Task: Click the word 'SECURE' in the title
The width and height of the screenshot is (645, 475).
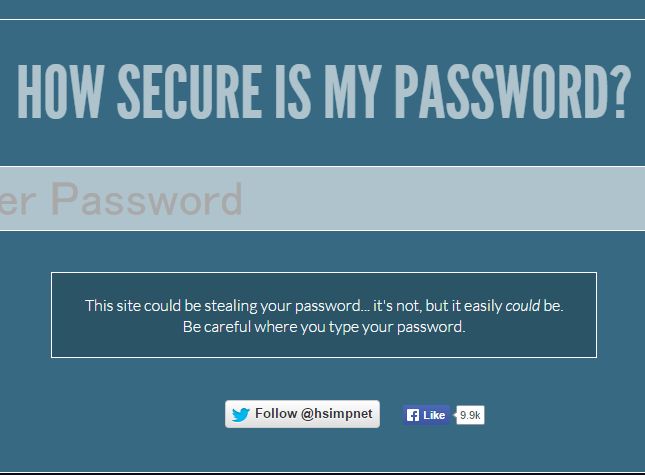Action: click(x=190, y=92)
